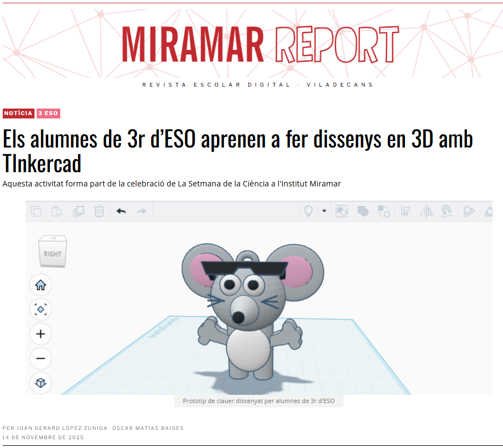The width and height of the screenshot is (503, 448).
Task: Zoom out with the minus button
Action: click(41, 359)
